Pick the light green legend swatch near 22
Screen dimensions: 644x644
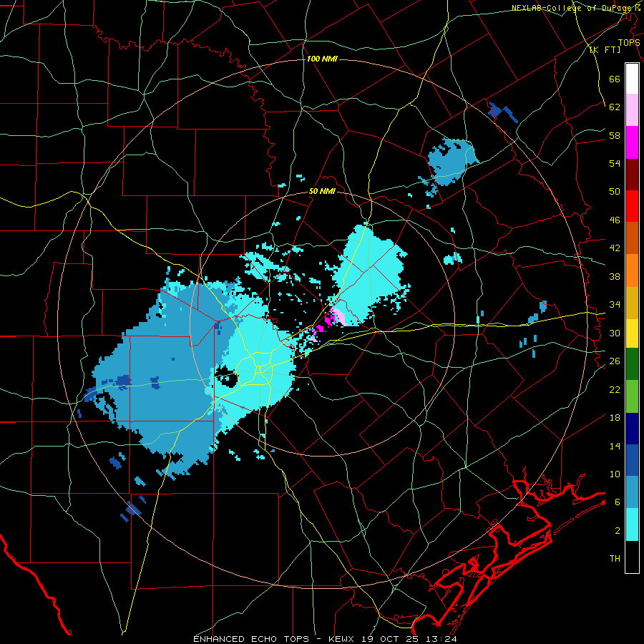(x=632, y=396)
